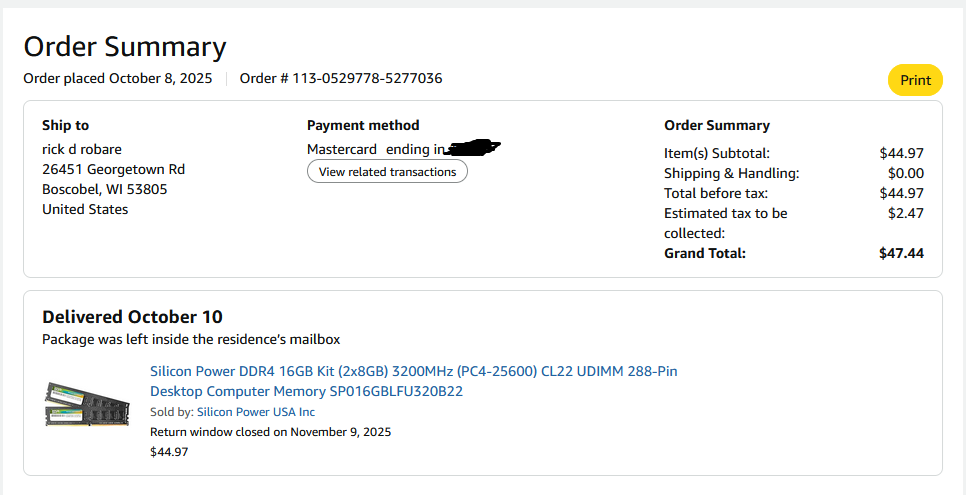
Task: Click the Mastercard ending in text
Action: (x=375, y=149)
